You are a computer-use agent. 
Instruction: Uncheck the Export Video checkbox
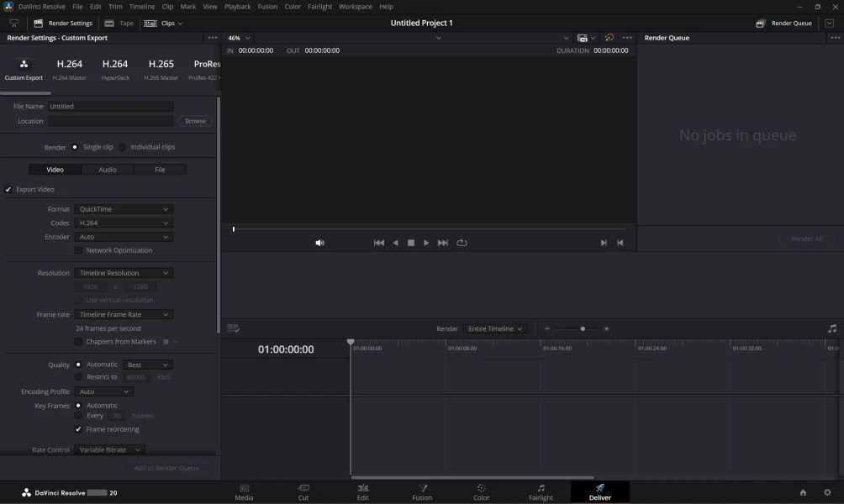point(8,190)
